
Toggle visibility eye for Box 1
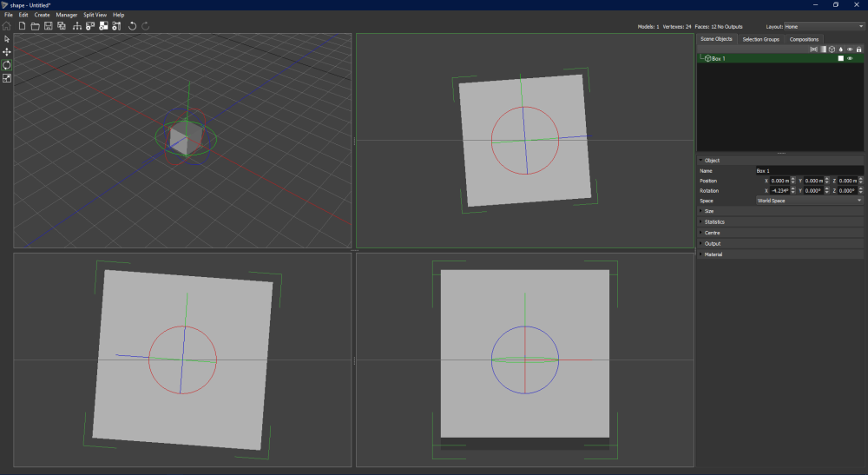click(x=850, y=58)
